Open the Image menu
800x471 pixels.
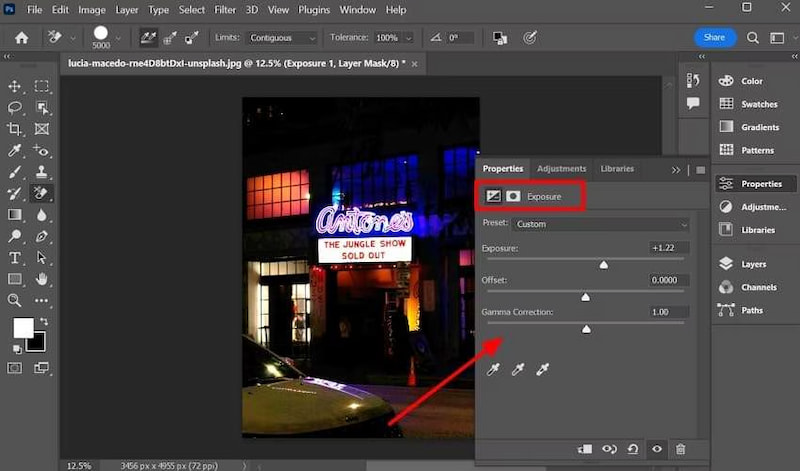92,10
